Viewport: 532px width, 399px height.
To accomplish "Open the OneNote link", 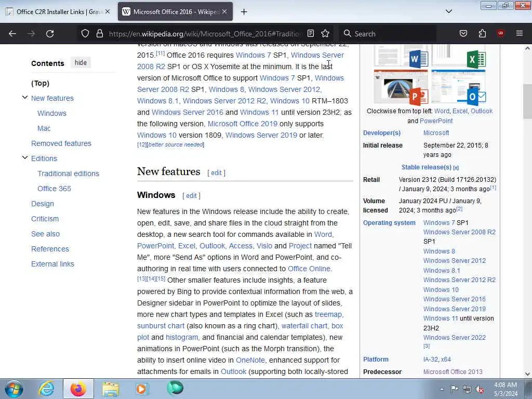I will [250, 361].
